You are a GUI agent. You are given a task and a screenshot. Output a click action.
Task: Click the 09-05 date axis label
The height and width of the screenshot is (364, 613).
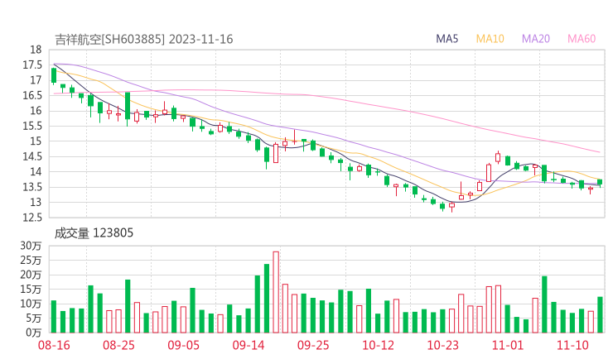(183, 345)
